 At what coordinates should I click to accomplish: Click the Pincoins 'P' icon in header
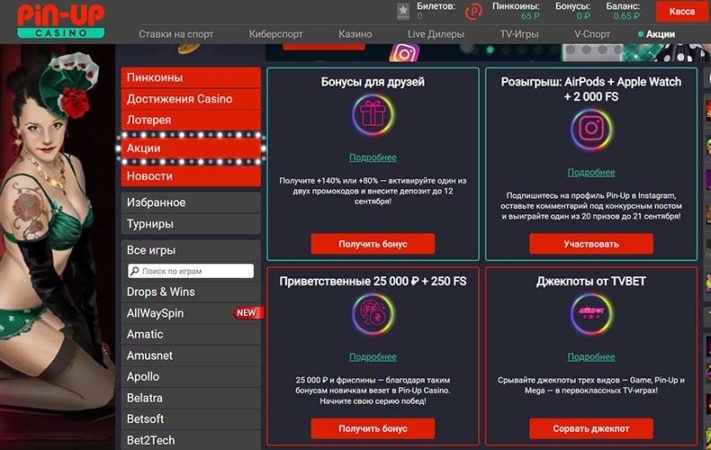click(474, 12)
